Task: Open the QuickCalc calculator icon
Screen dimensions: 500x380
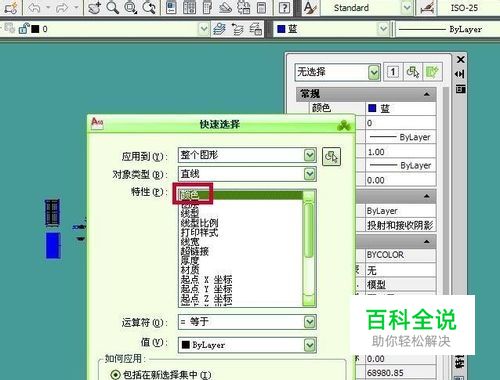Action: point(262,7)
